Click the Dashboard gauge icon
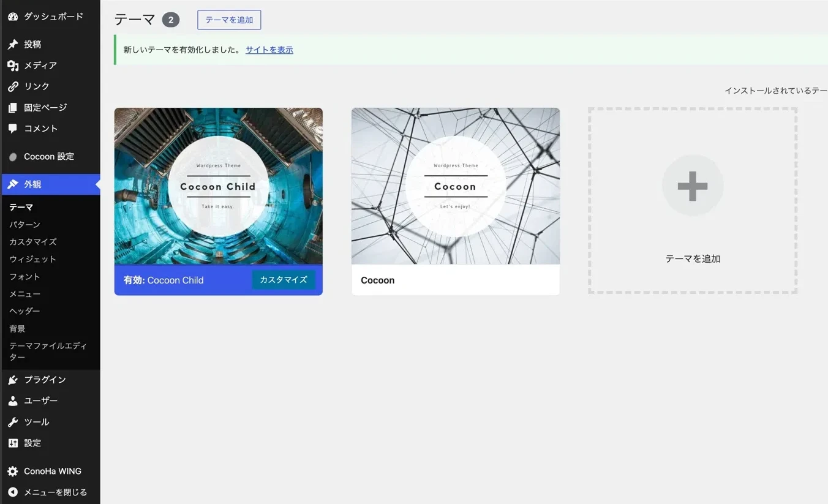 tap(13, 17)
